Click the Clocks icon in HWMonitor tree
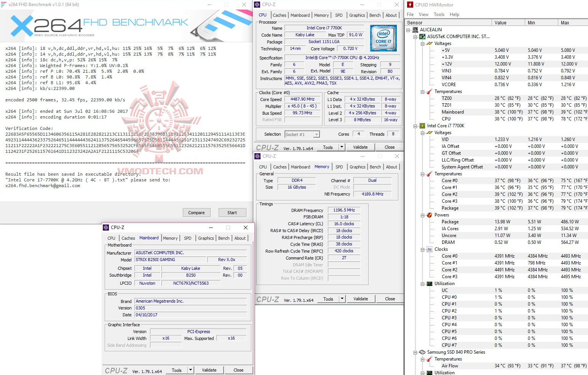Image resolution: width=588 pixels, height=375 pixels. (x=430, y=249)
